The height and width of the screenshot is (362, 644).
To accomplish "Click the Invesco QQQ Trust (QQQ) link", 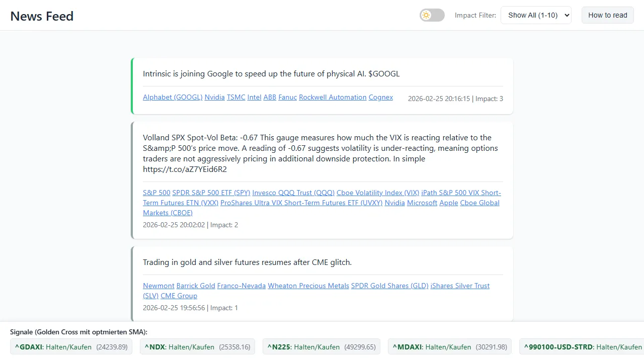I will [x=293, y=193].
